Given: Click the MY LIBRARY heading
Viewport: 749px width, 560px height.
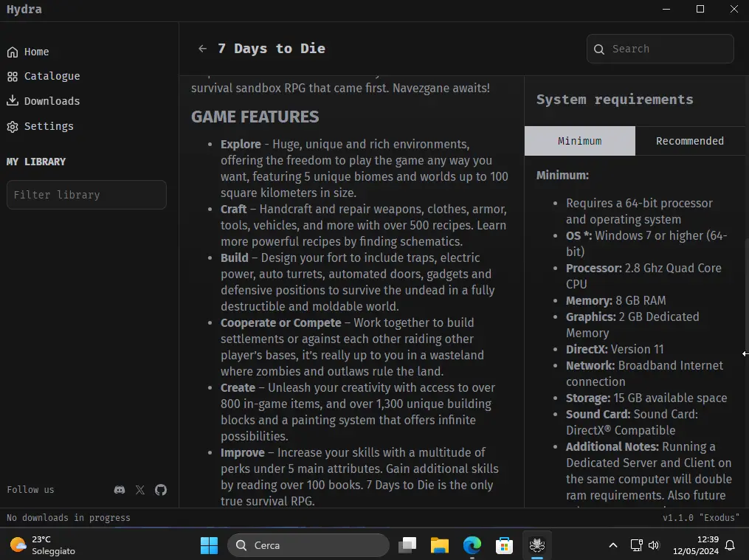Looking at the screenshot, I should 36,162.
